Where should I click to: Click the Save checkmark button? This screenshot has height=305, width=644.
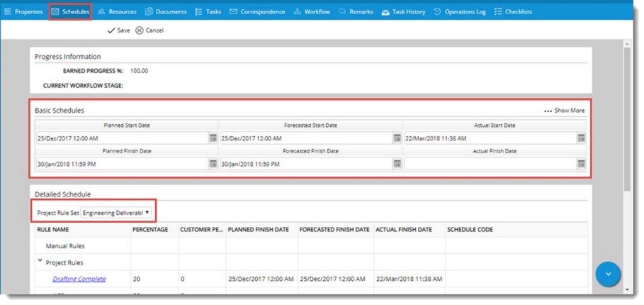click(x=118, y=30)
